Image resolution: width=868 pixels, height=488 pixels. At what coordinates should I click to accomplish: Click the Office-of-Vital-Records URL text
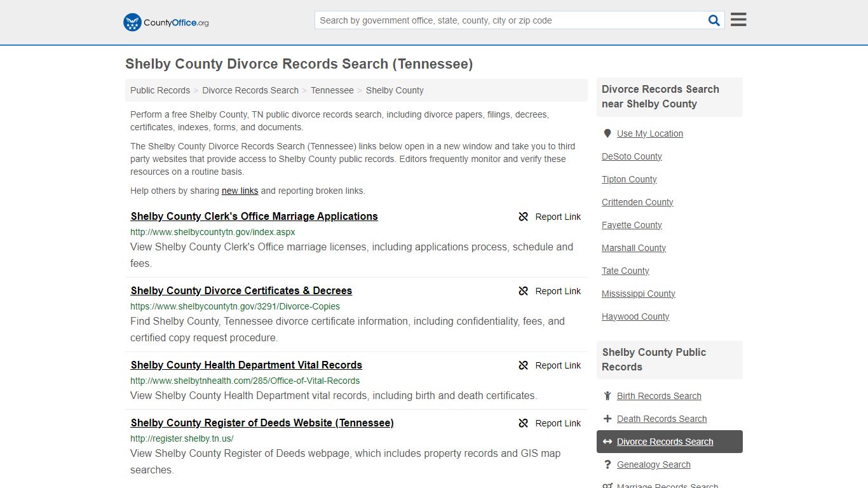pyautogui.click(x=245, y=381)
